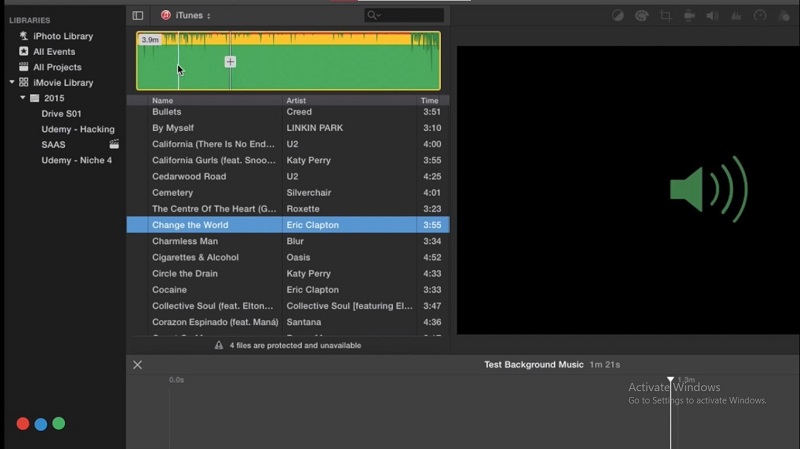Screen dimensions: 800x449
Task: Open Noise Reduction and Equalizer tool
Action: click(736, 16)
